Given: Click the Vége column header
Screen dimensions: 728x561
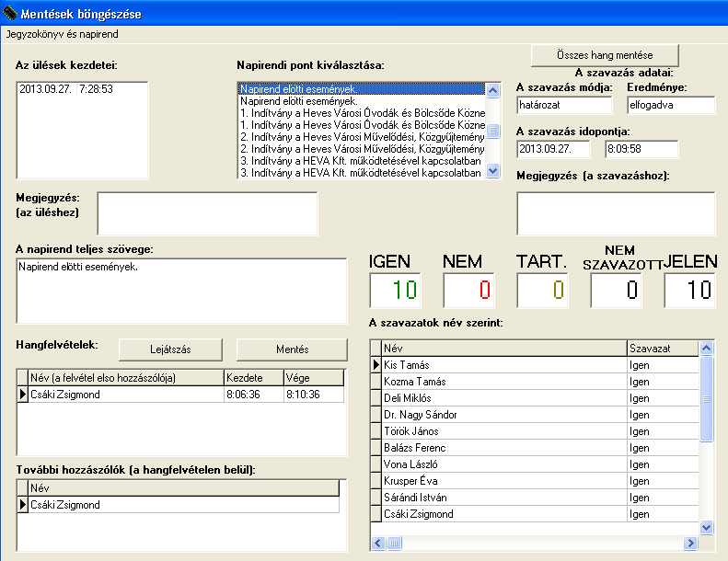Looking at the screenshot, I should pos(314,378).
